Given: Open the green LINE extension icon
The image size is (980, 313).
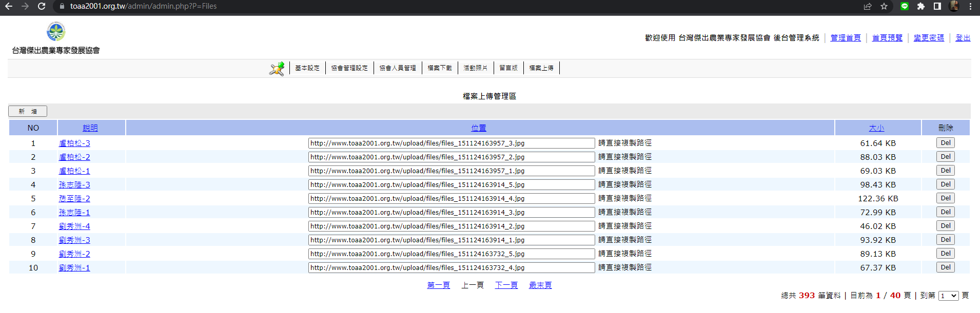Looking at the screenshot, I should (x=905, y=6).
